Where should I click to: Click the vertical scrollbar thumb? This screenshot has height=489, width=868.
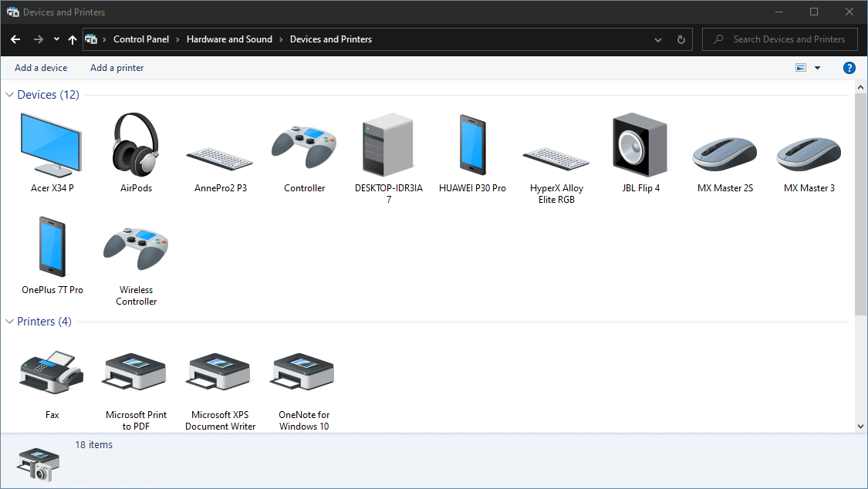860,204
